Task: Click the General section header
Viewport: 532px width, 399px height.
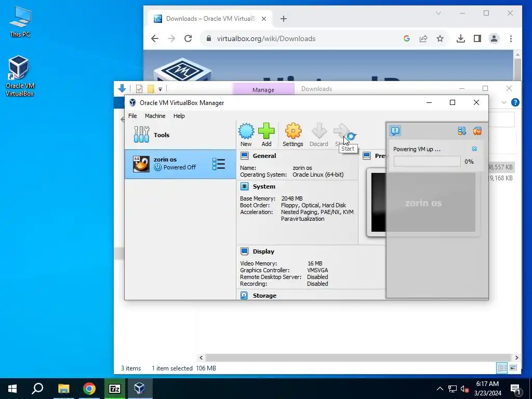Action: 264,156
